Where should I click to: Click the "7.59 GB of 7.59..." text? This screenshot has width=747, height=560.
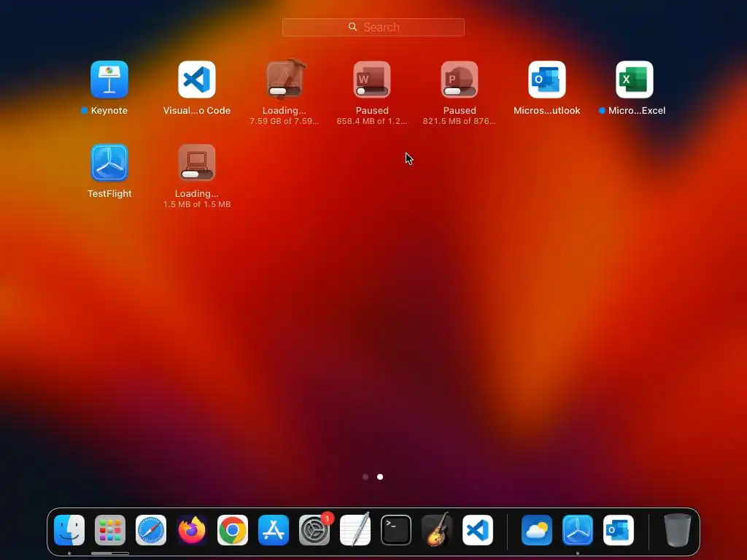click(285, 121)
